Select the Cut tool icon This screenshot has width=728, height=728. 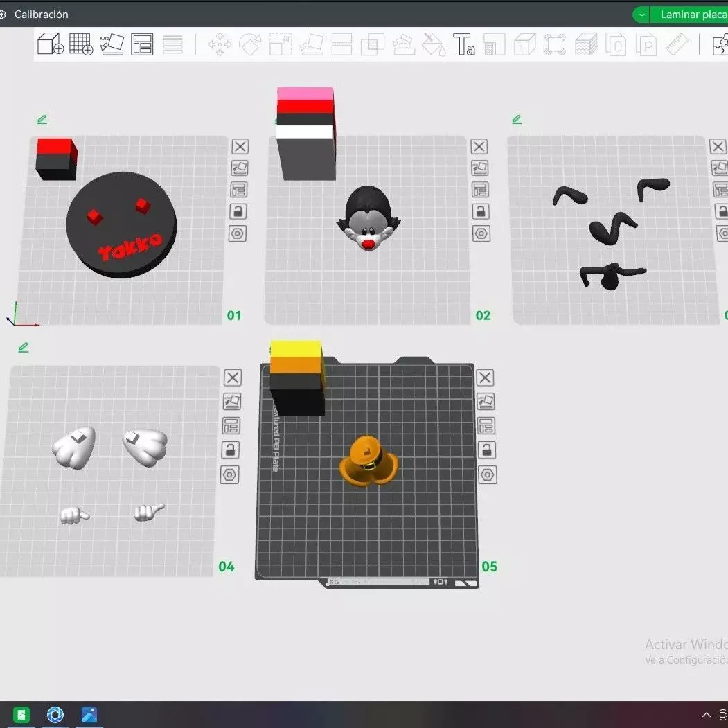point(341,44)
